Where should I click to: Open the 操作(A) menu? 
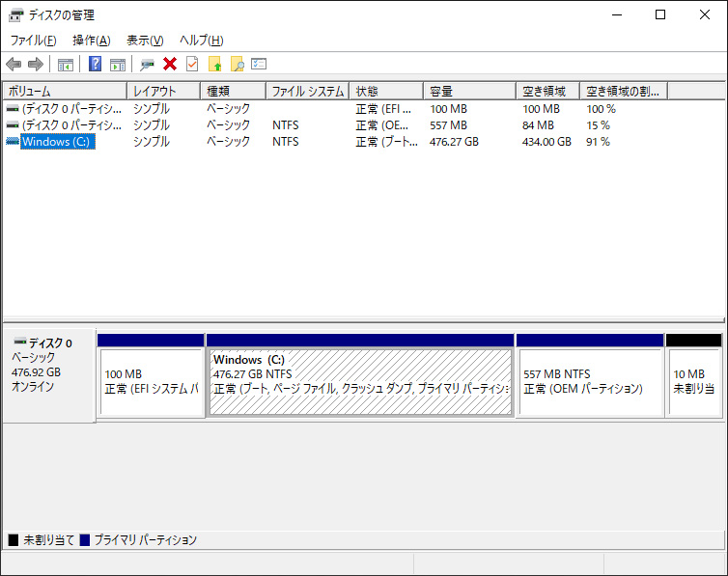pyautogui.click(x=92, y=41)
